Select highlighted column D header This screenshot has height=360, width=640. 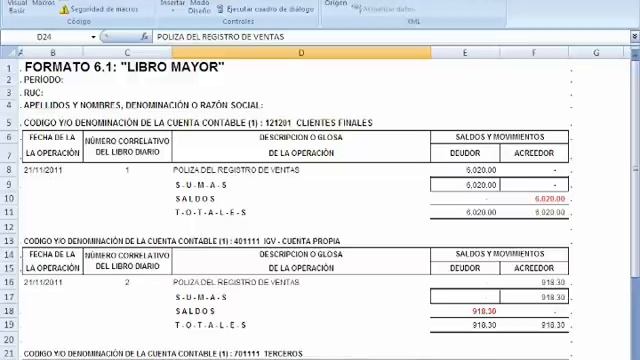click(x=301, y=52)
